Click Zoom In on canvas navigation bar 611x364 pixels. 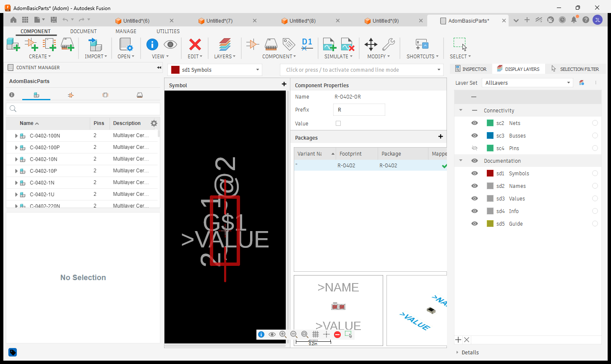[x=283, y=334]
